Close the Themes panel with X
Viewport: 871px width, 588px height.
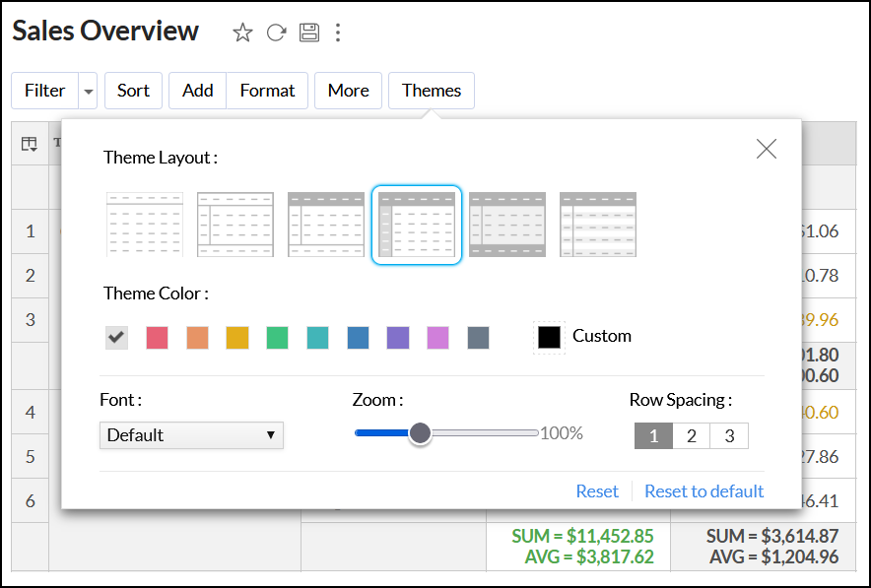coord(766,149)
